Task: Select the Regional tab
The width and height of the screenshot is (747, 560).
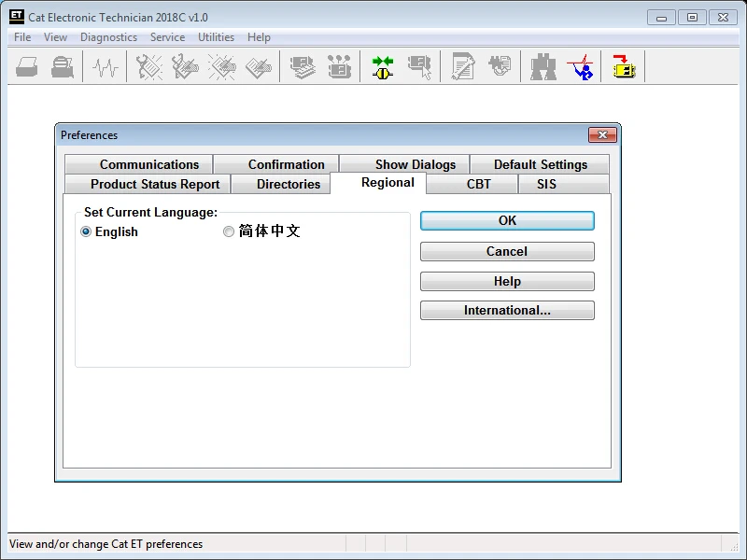Action: [x=378, y=183]
